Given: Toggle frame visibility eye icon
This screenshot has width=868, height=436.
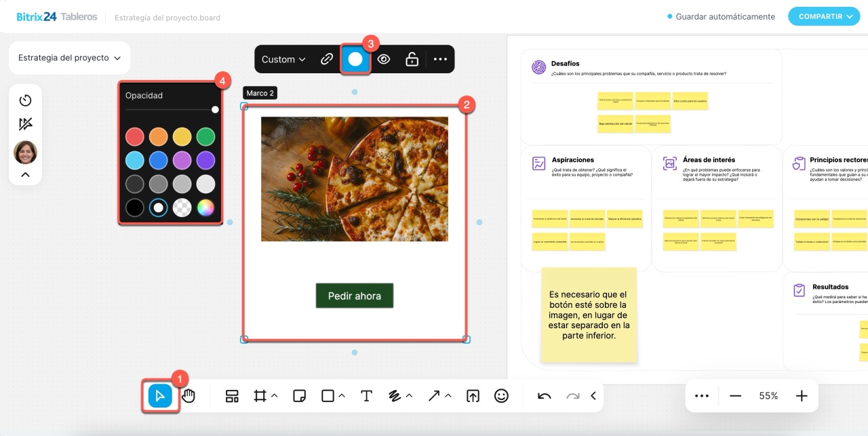Looking at the screenshot, I should pyautogui.click(x=384, y=59).
